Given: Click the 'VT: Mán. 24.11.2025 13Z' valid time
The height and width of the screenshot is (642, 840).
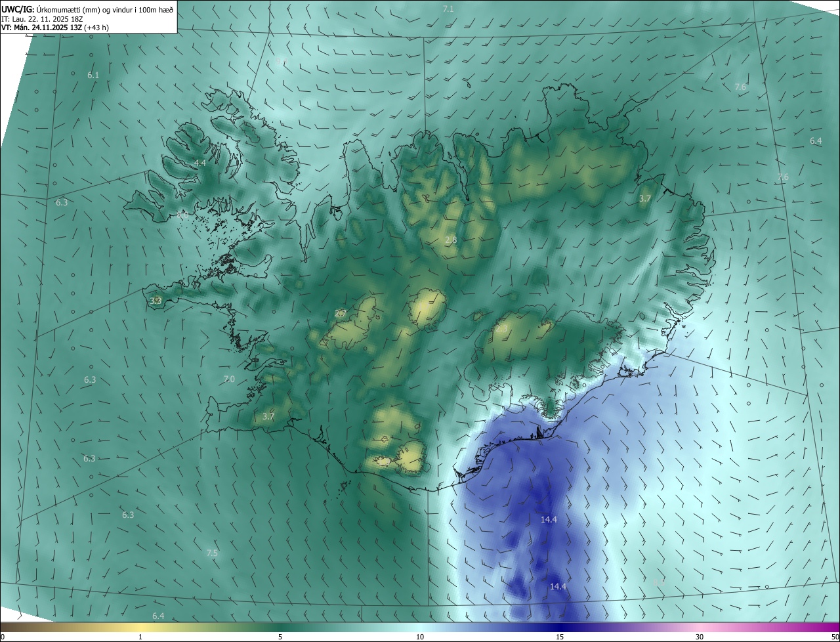Looking at the screenshot, I should 41,28.
